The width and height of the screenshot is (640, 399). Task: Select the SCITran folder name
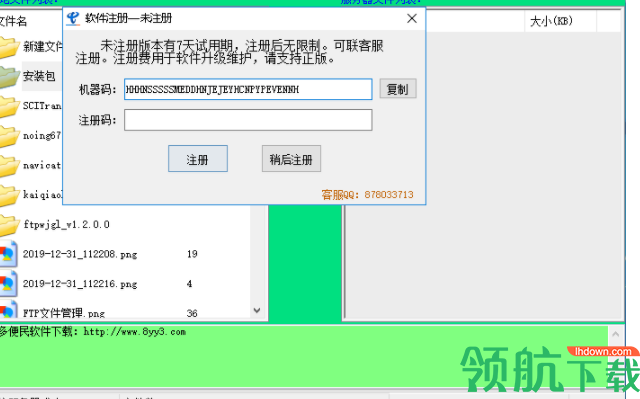(x=42, y=106)
